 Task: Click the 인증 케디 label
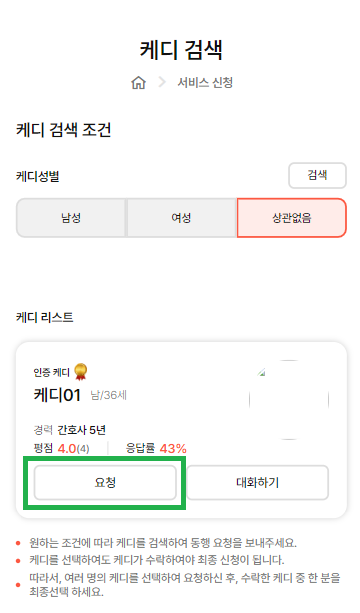coord(52,372)
